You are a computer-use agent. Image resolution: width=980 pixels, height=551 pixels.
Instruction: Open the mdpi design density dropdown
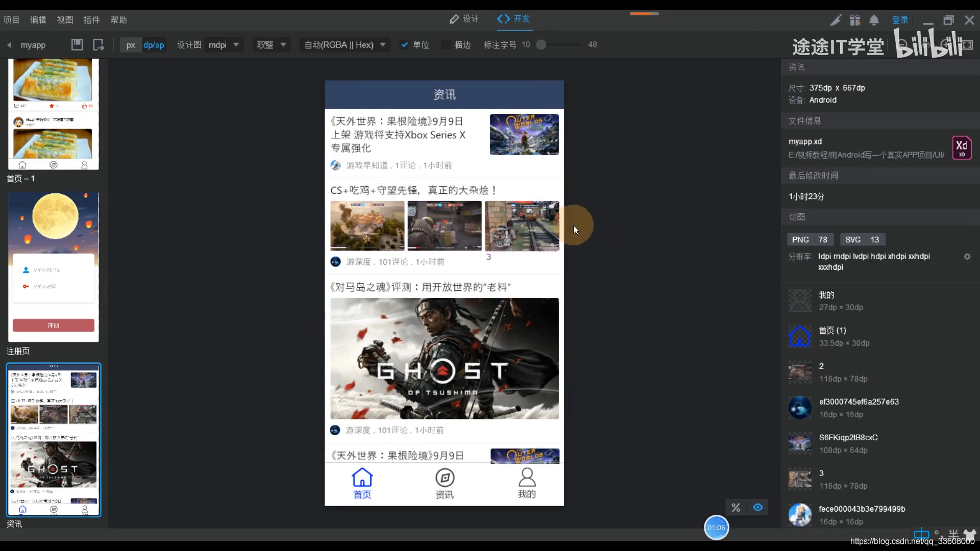(224, 45)
